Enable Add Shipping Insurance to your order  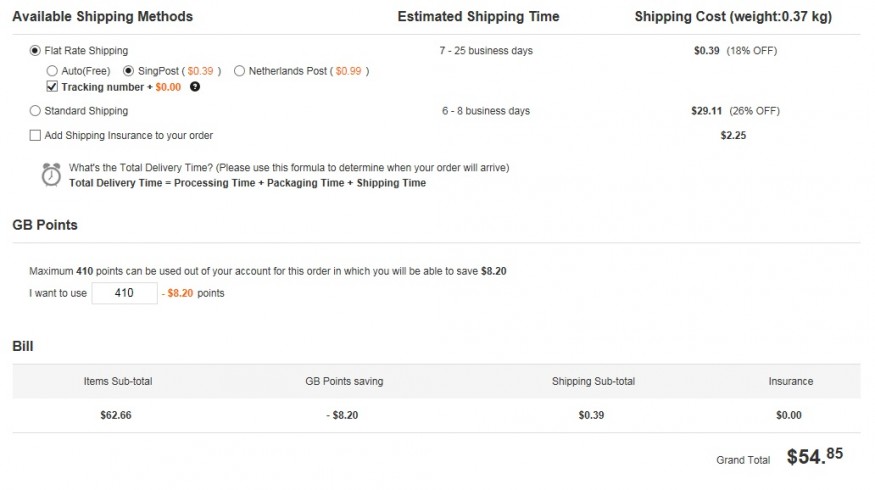36,135
